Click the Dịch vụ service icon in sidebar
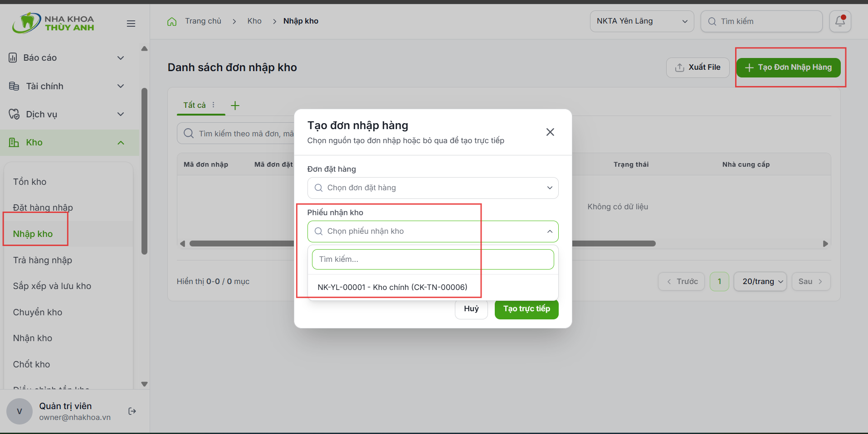Image resolution: width=868 pixels, height=434 pixels. pos(14,114)
